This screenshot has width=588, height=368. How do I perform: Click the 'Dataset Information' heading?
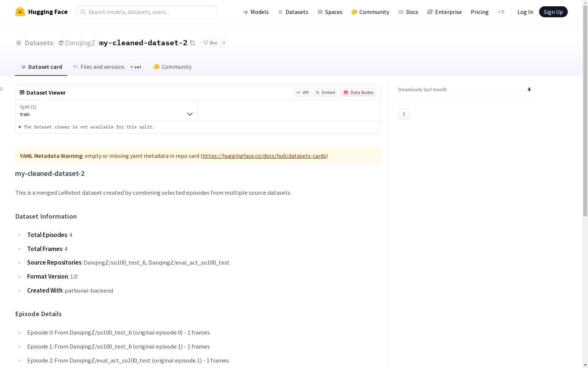click(46, 216)
